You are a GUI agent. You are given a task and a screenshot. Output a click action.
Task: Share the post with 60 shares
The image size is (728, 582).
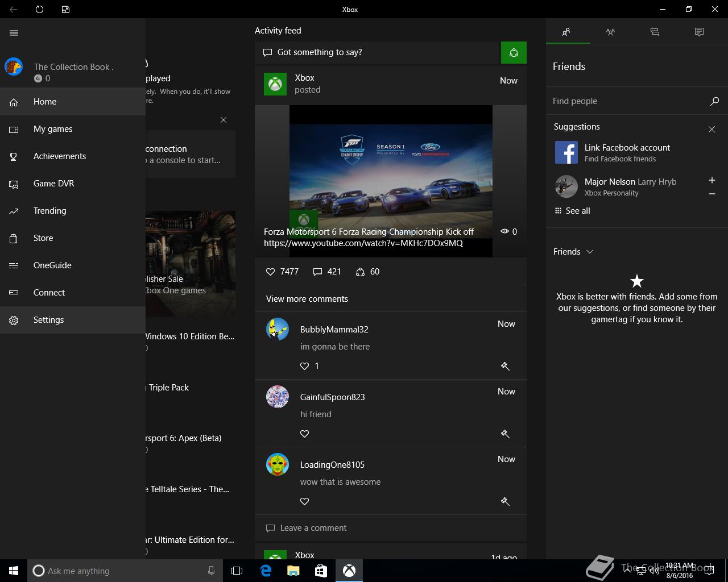367,272
